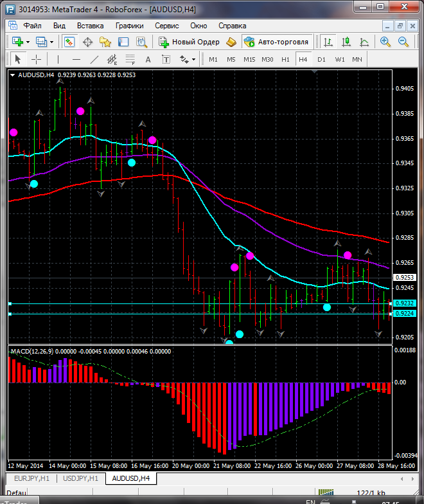Select the W1 timeframe button

coord(339,59)
